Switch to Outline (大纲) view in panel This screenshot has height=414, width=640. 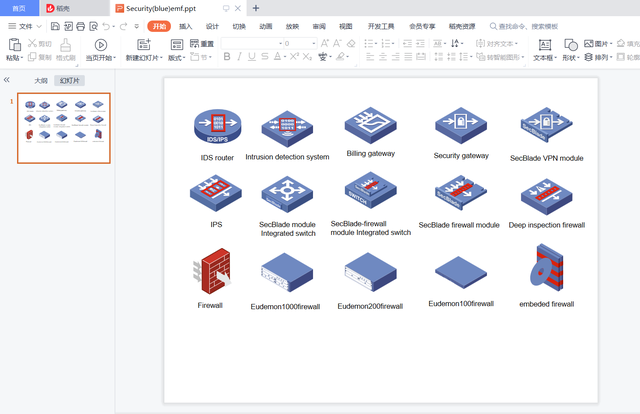coord(41,81)
